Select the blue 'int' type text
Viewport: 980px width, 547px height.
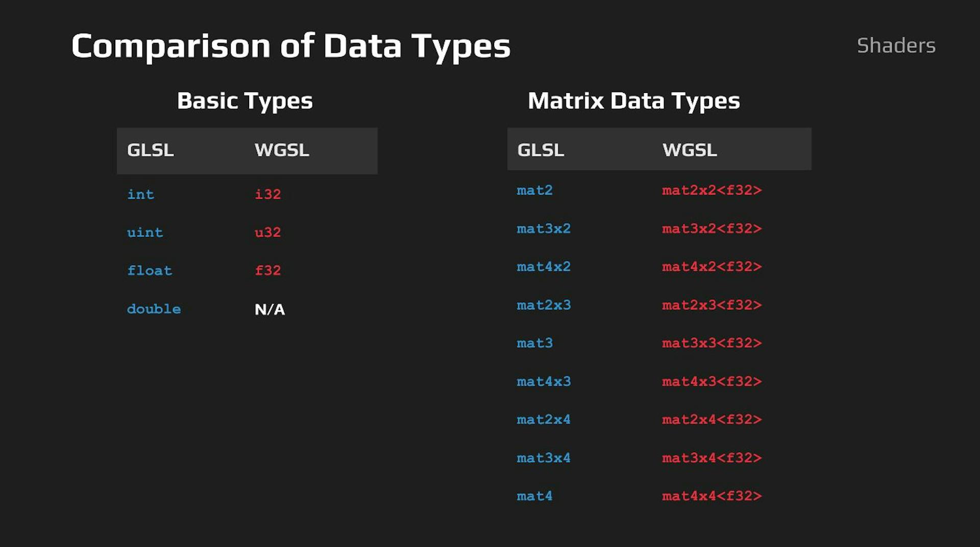coord(140,195)
